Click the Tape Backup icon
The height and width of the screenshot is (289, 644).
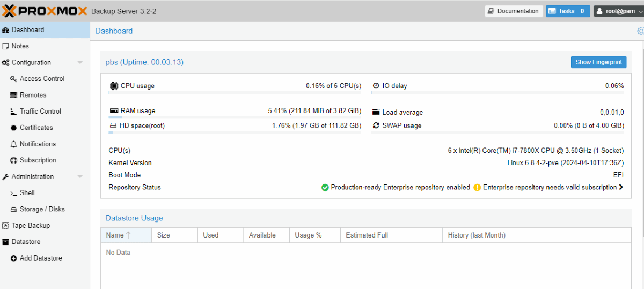click(x=6, y=226)
